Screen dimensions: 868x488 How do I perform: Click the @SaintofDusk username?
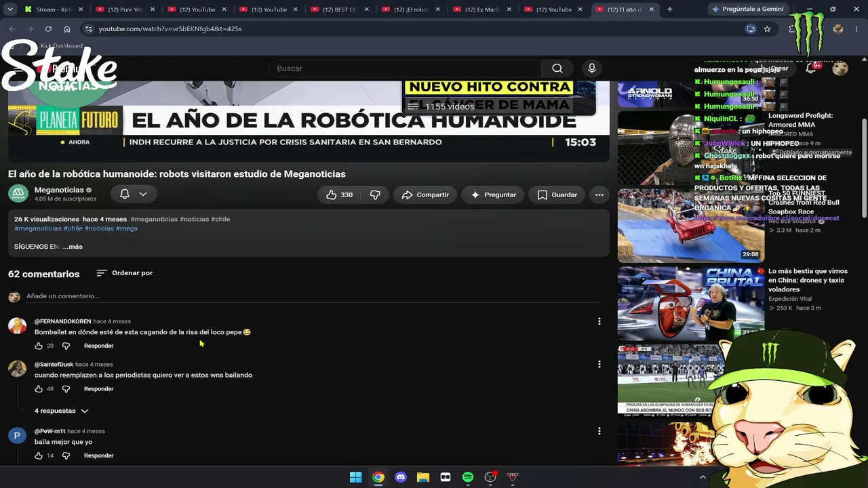tap(54, 365)
